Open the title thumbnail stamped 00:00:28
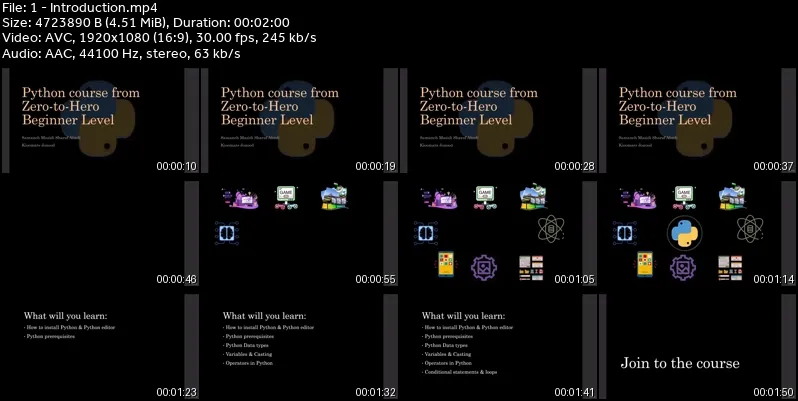The image size is (798, 401). tap(499, 121)
